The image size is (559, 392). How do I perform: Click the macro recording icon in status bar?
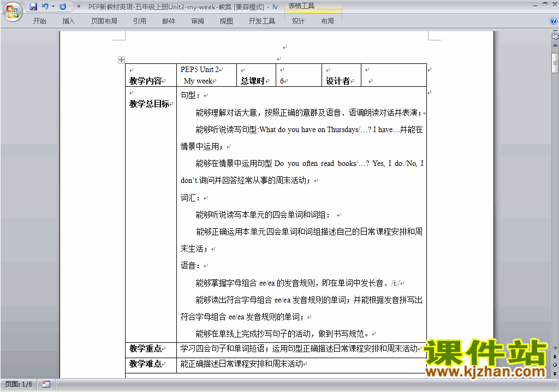point(46,384)
